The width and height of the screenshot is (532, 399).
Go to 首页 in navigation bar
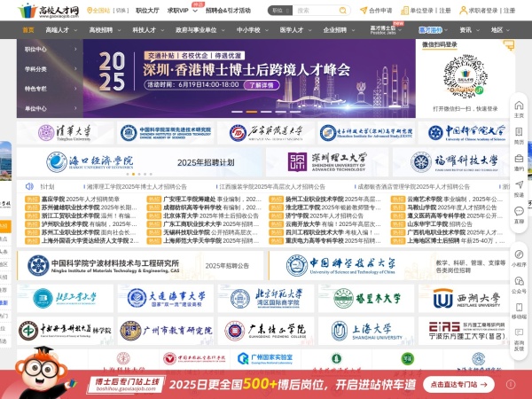(28, 30)
